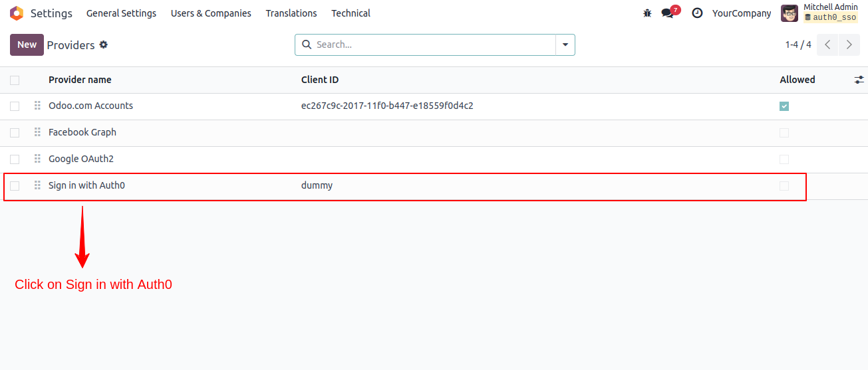The height and width of the screenshot is (370, 868).
Task: Open the Facebook Graph provider
Action: (82, 133)
